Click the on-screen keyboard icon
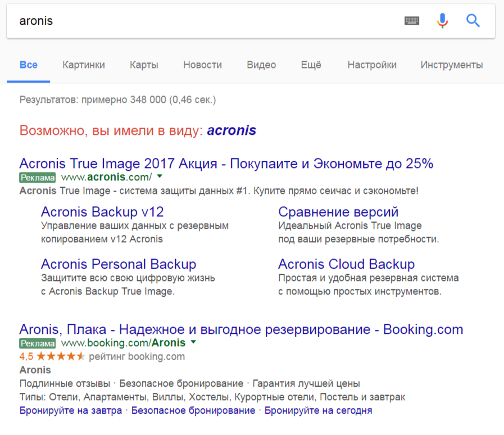The image size is (504, 435). (x=412, y=21)
